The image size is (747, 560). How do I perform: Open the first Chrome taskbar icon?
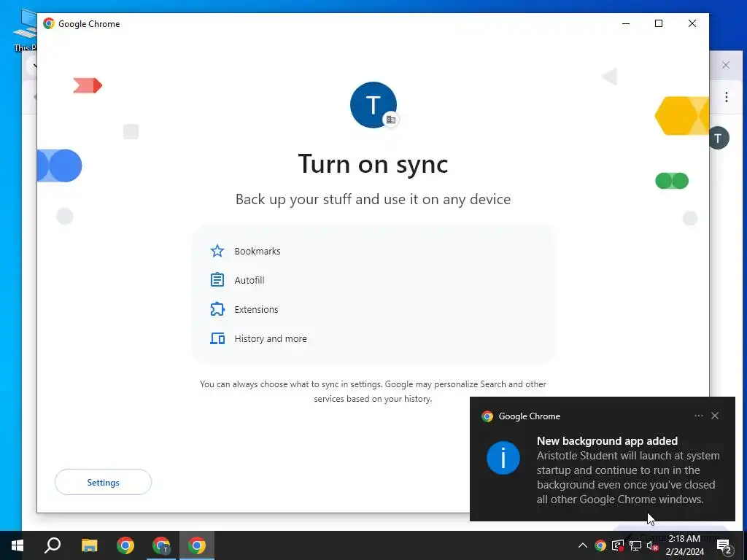[x=125, y=545]
